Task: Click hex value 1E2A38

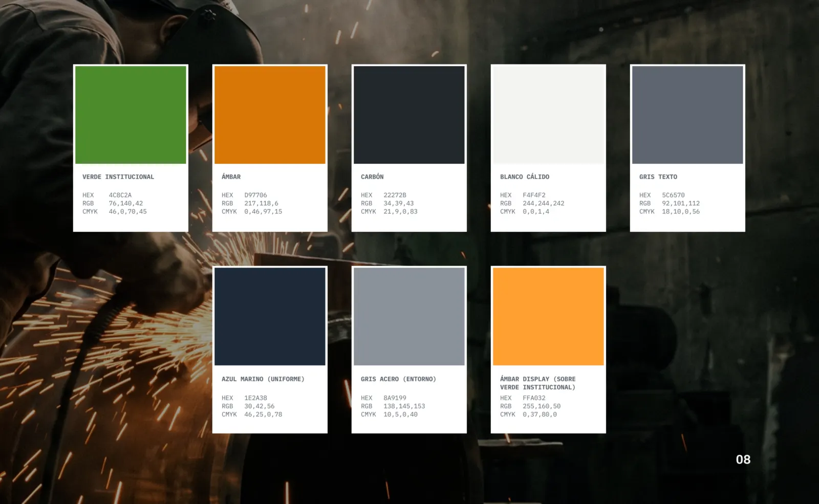Action: 255,398
